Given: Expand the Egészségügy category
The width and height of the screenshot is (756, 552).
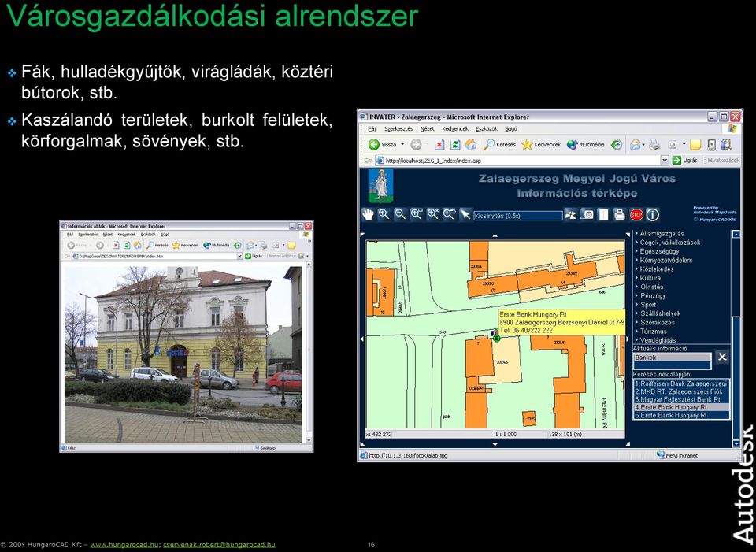Looking at the screenshot, I should pyautogui.click(x=656, y=251).
